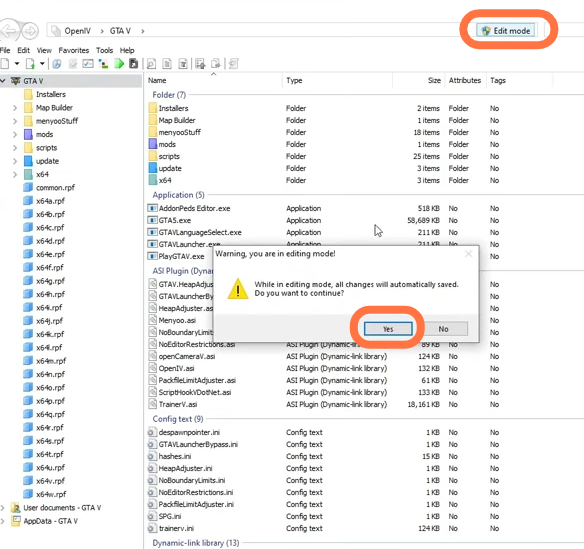Open the Favorites menu
Image resolution: width=584 pixels, height=549 pixels.
[x=74, y=50]
